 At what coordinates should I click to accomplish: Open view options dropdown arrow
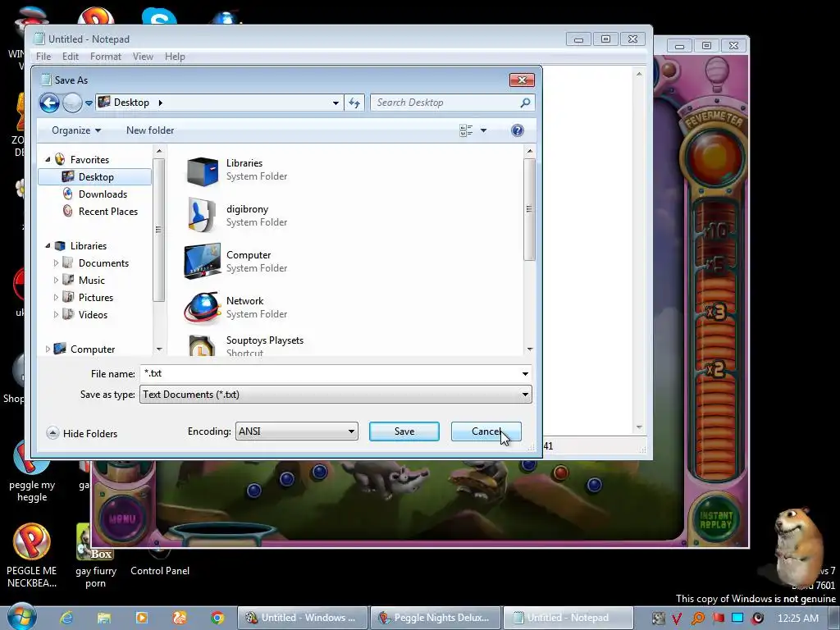(483, 130)
